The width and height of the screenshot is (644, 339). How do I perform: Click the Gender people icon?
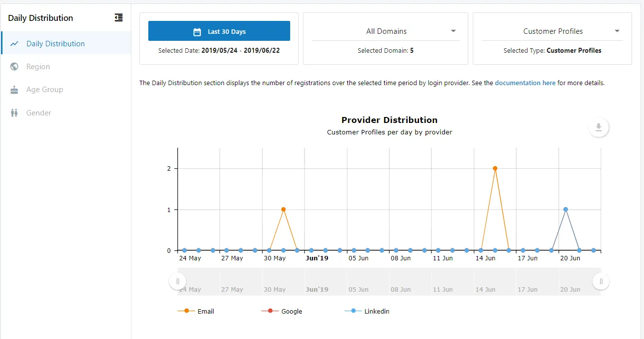(14, 113)
